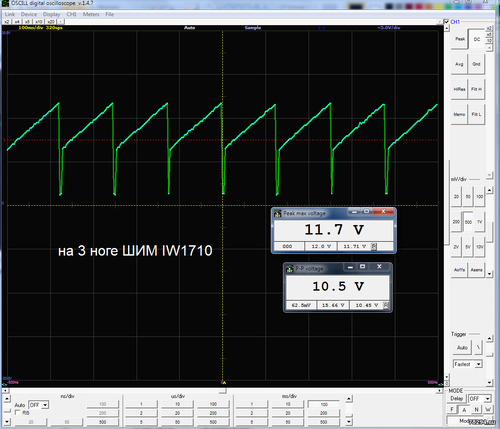
Task: Click the horizontal position slider under the graph
Action: click(223, 390)
